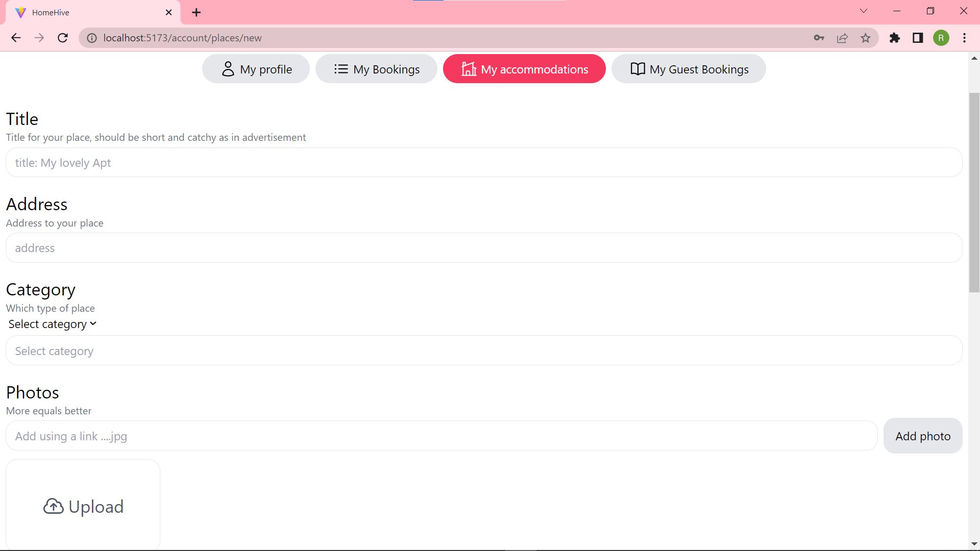Click the saved passwords key icon
980x551 pixels.
pyautogui.click(x=819, y=38)
